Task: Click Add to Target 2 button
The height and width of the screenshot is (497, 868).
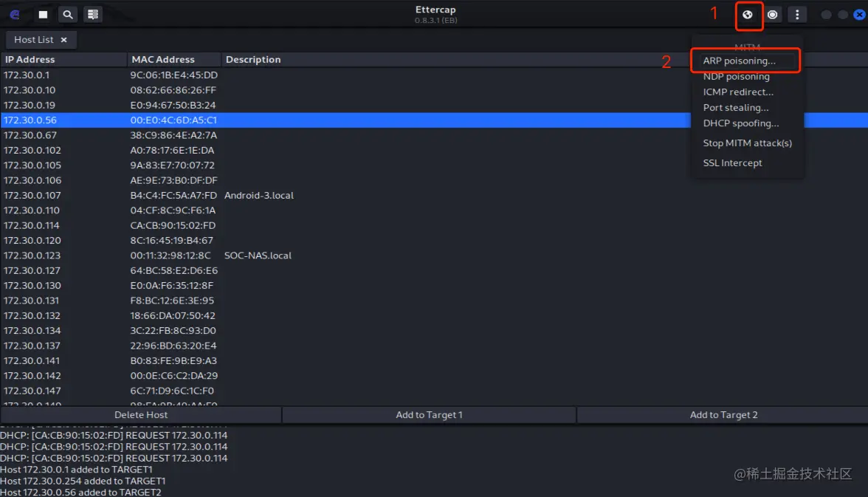Action: 723,415
